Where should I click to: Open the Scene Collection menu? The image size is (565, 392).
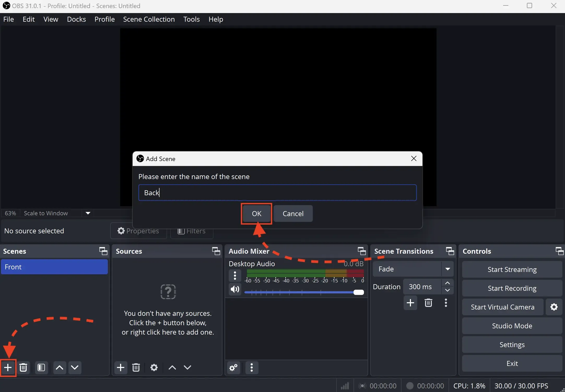[149, 19]
